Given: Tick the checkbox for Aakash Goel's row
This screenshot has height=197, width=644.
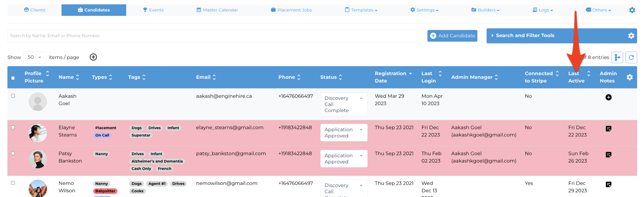Looking at the screenshot, I should (13, 96).
